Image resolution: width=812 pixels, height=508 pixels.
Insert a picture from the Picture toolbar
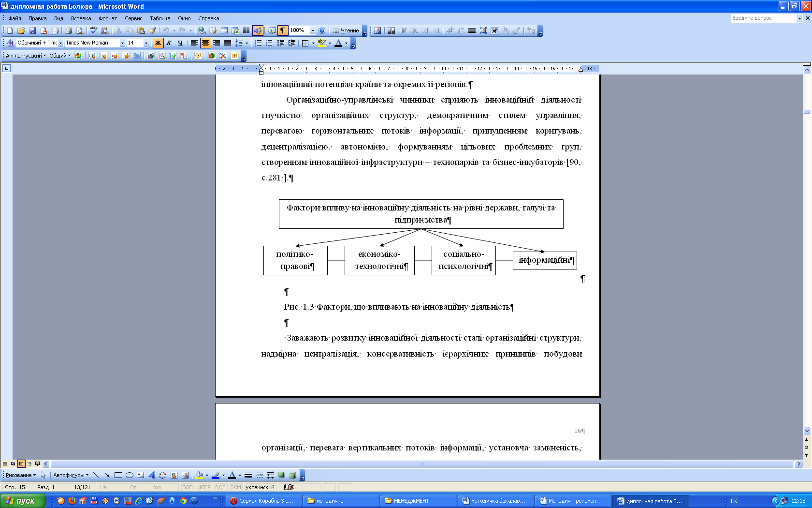point(377,30)
